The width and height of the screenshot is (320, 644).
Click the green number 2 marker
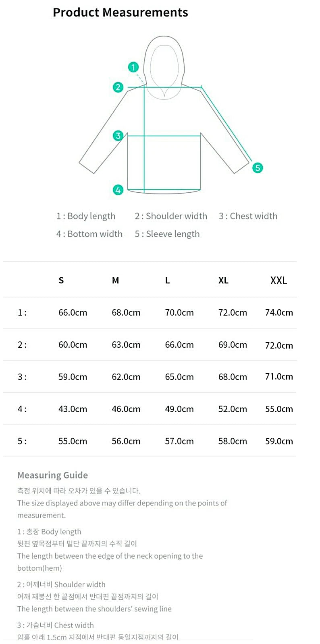tap(118, 87)
